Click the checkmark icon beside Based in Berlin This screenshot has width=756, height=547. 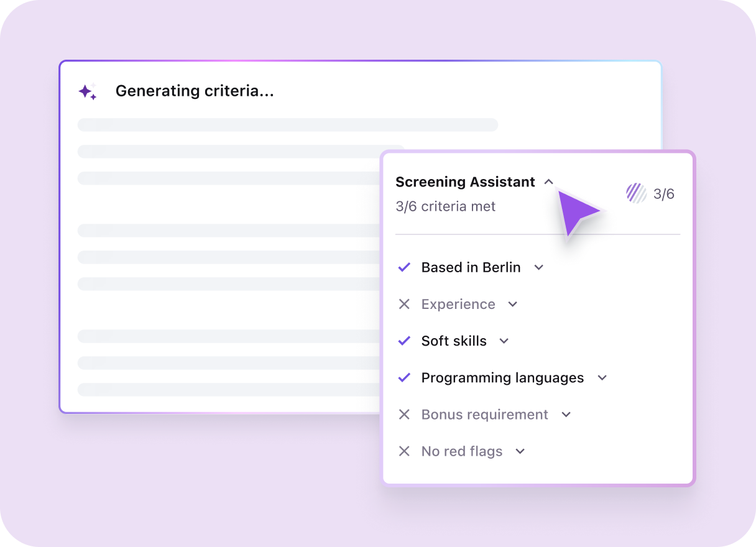tap(404, 267)
